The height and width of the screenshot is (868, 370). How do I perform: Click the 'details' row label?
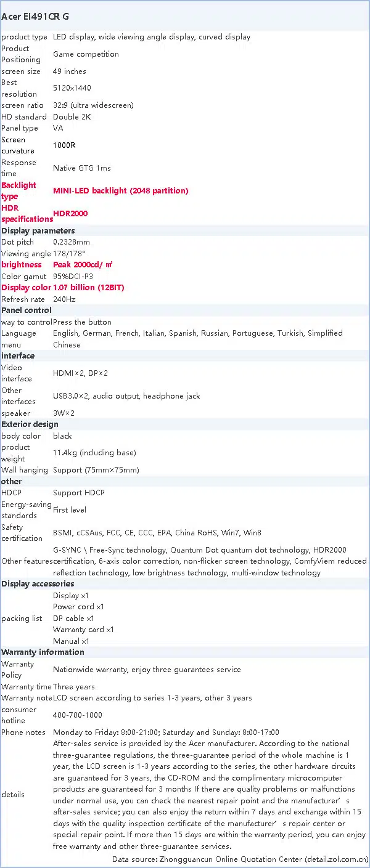point(13,795)
